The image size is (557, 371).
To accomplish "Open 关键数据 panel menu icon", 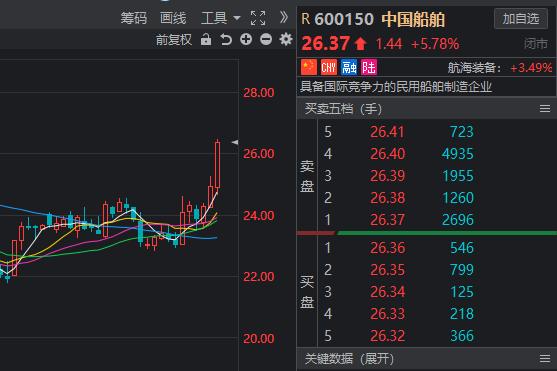I will coord(545,359).
